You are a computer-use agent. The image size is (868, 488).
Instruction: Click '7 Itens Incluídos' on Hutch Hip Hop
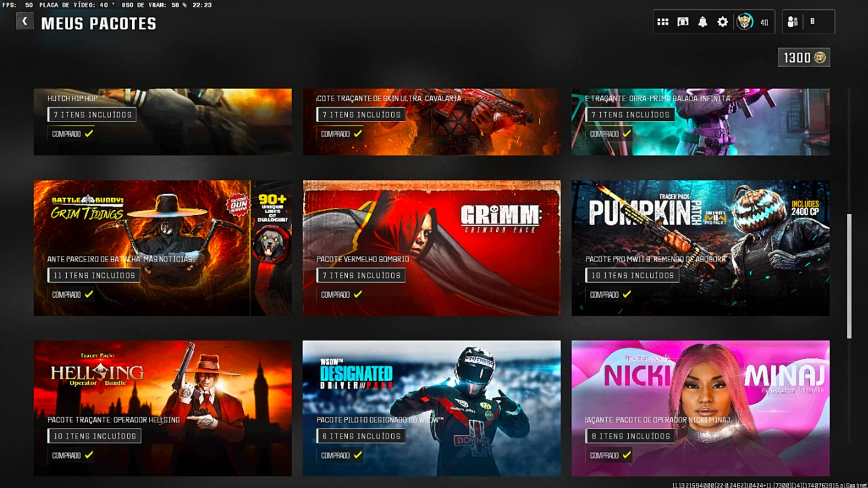point(92,115)
